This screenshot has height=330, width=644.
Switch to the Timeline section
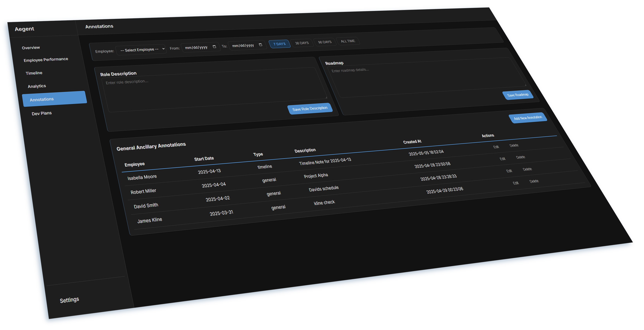(x=34, y=73)
